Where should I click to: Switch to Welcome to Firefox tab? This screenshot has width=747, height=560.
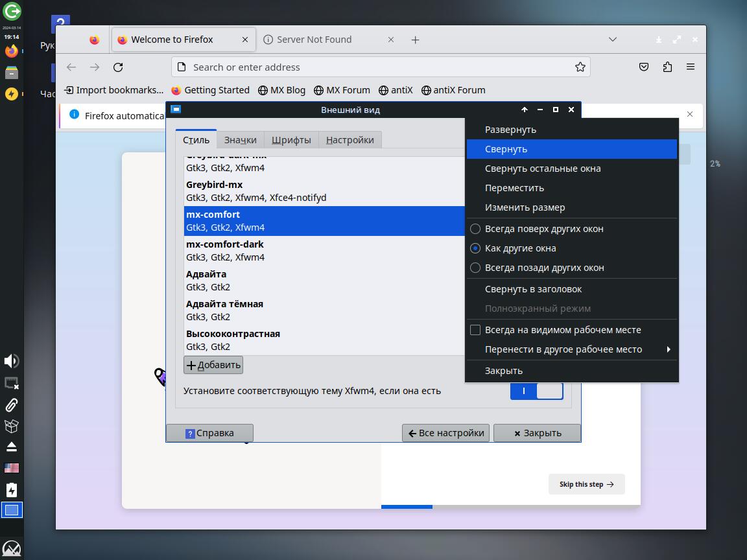tap(184, 40)
